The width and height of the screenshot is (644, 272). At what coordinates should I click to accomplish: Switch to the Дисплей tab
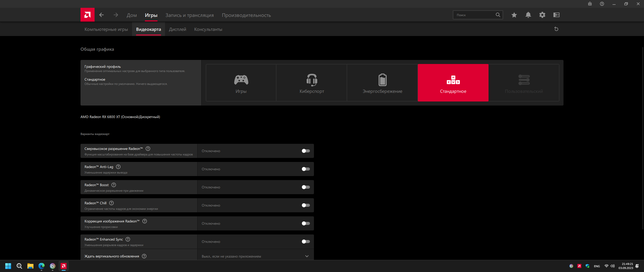pyautogui.click(x=177, y=29)
